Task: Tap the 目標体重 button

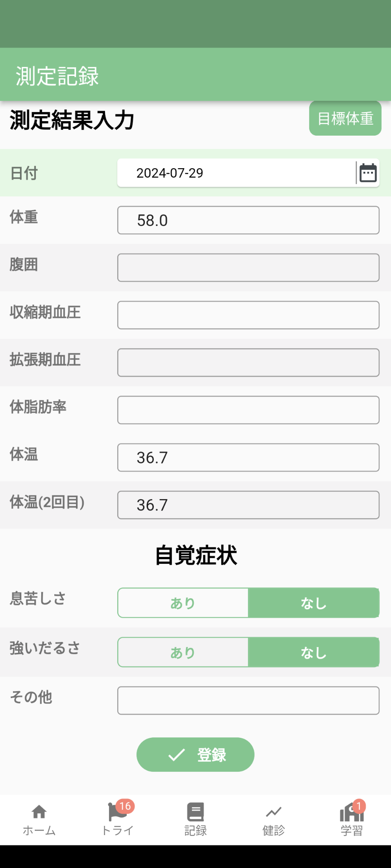Action: tap(345, 118)
